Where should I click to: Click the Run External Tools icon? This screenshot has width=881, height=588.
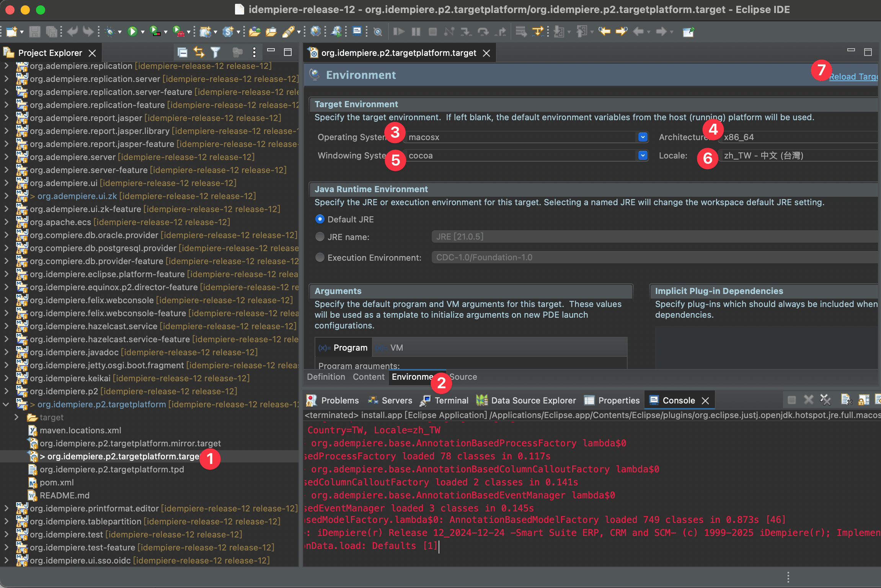[178, 31]
